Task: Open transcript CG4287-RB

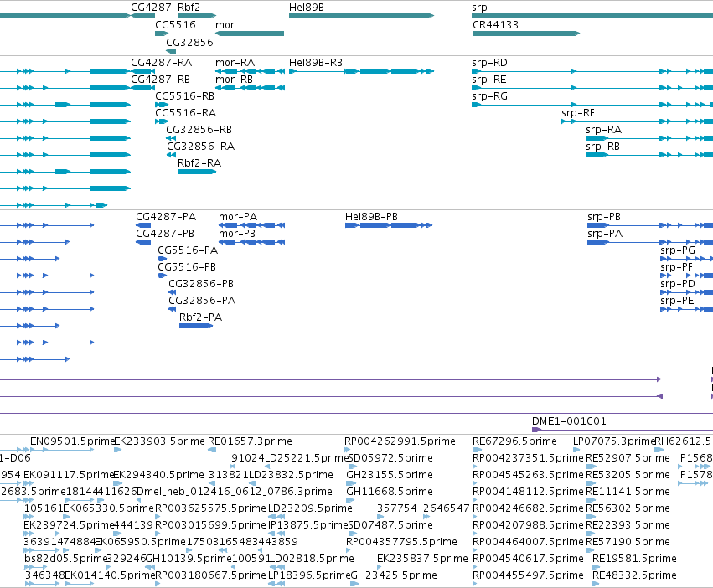Action: click(x=142, y=88)
